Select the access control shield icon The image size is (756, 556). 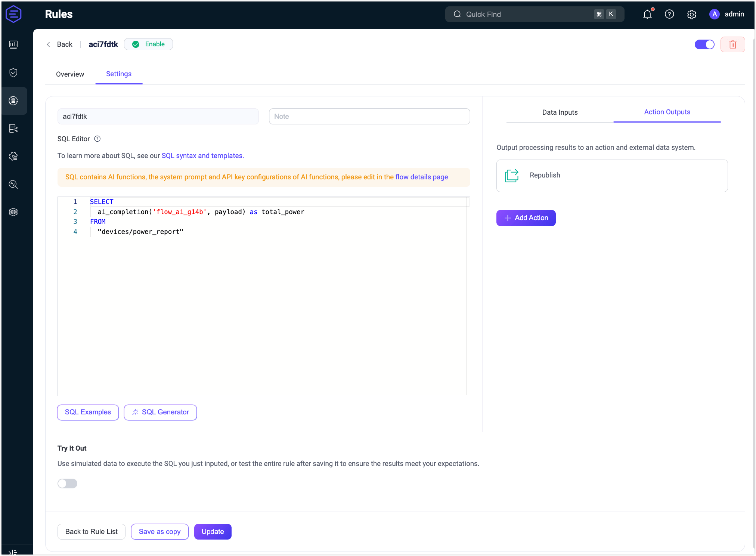click(13, 72)
